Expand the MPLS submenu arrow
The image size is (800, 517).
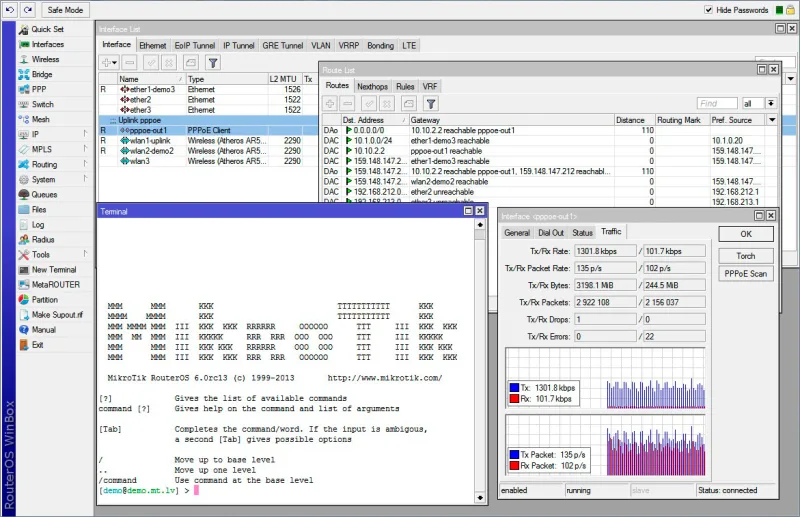[85, 149]
